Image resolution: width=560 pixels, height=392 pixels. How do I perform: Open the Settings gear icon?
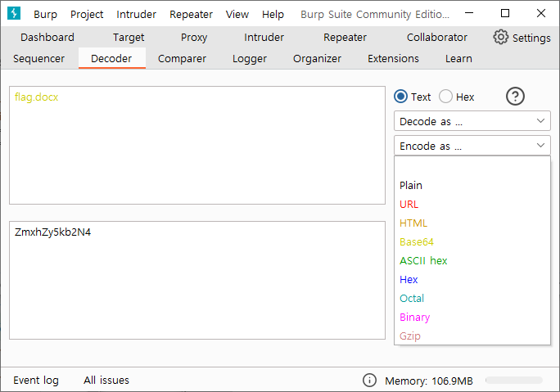click(x=501, y=37)
